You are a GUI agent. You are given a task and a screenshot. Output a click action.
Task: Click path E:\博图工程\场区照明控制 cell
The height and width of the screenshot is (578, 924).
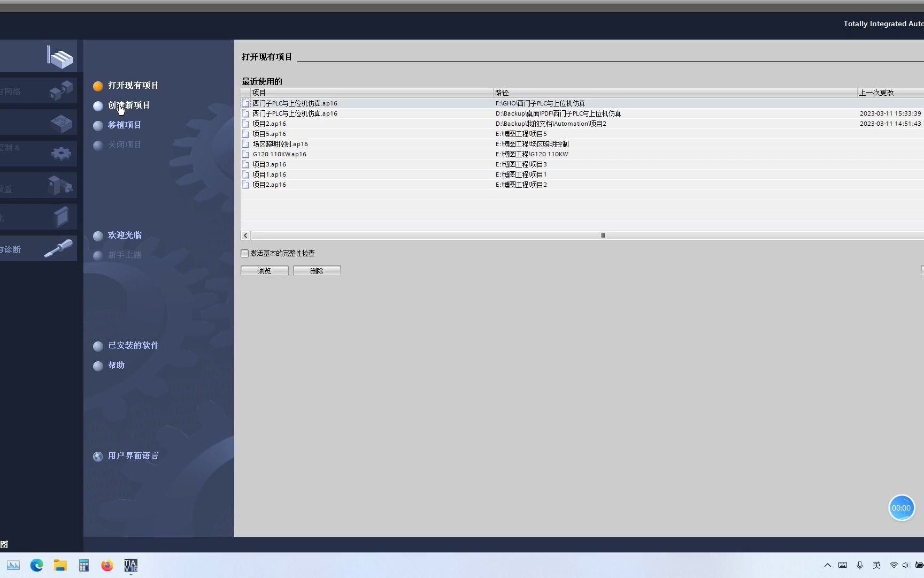click(532, 144)
